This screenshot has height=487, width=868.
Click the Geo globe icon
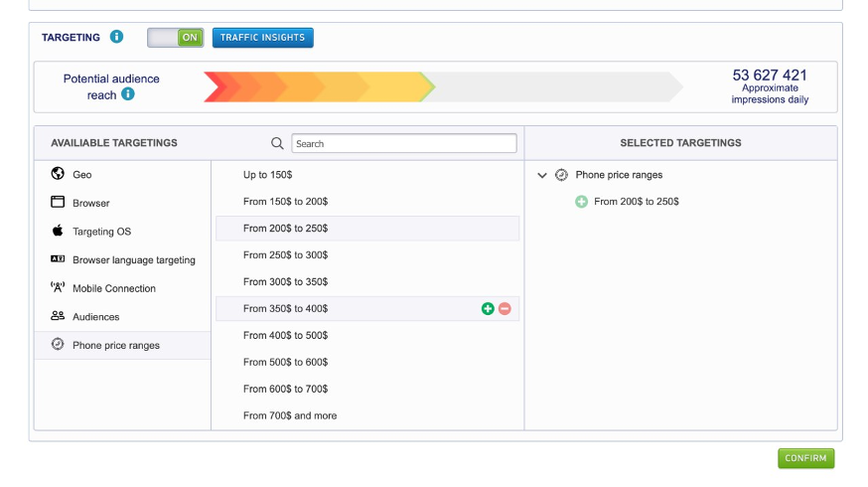pyautogui.click(x=58, y=174)
